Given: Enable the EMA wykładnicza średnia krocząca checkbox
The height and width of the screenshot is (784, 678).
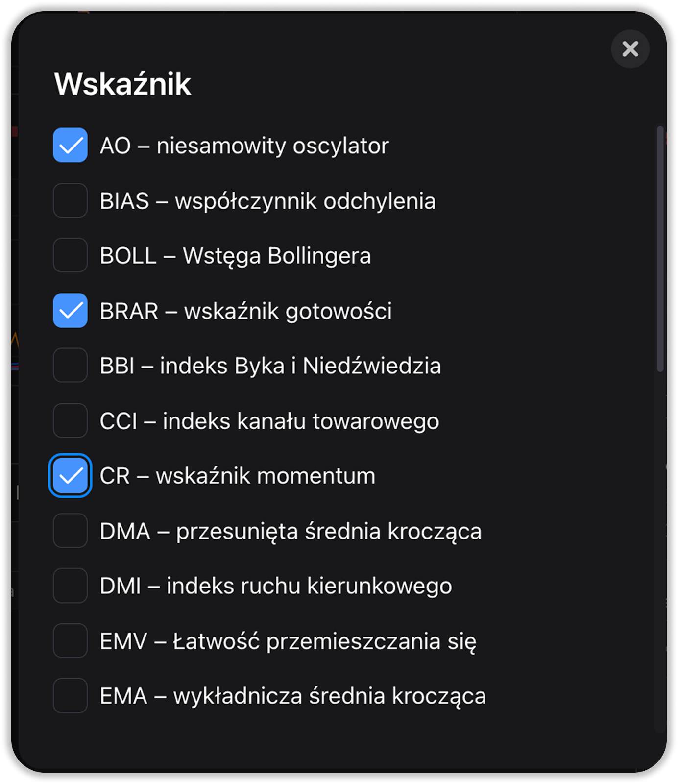Looking at the screenshot, I should (x=70, y=696).
